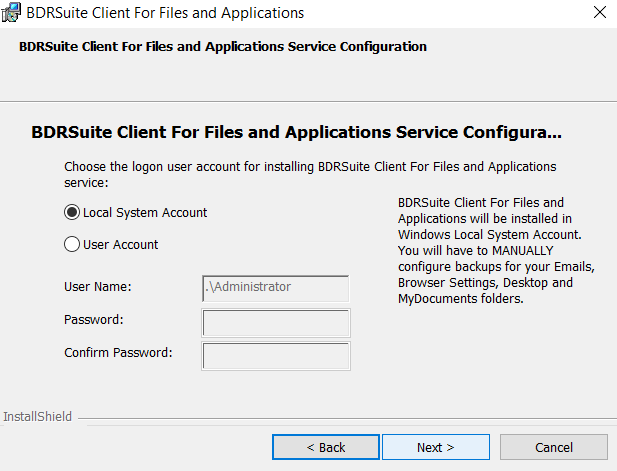The image size is (617, 471).
Task: Click the 'User Name:' field label
Action: [x=98, y=286]
